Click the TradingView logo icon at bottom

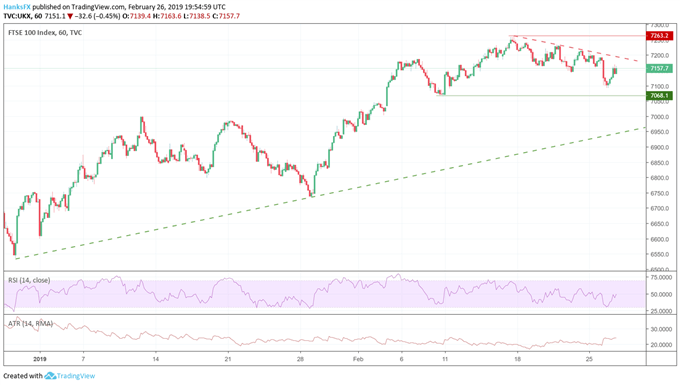click(x=50, y=376)
